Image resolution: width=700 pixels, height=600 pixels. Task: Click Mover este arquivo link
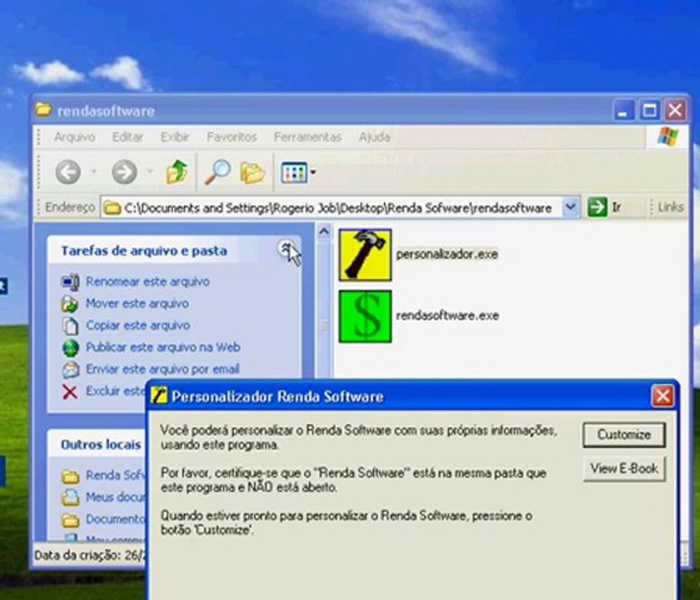(x=137, y=303)
